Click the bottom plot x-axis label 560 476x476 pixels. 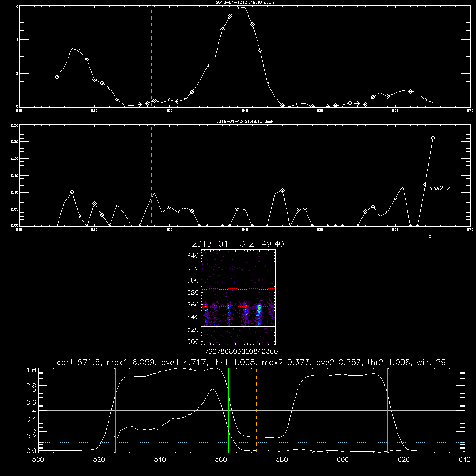(x=221, y=460)
